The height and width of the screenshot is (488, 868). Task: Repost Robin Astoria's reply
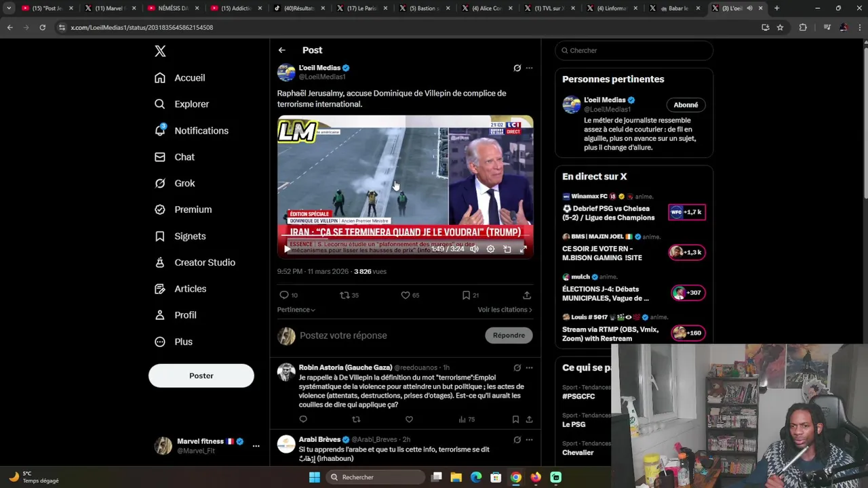(356, 420)
